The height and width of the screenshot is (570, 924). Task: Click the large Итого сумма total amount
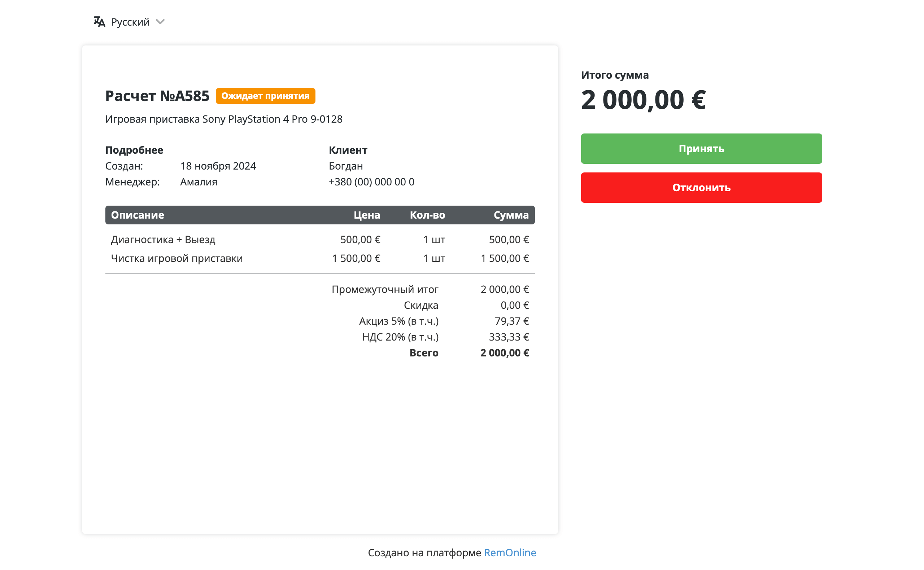[643, 100]
